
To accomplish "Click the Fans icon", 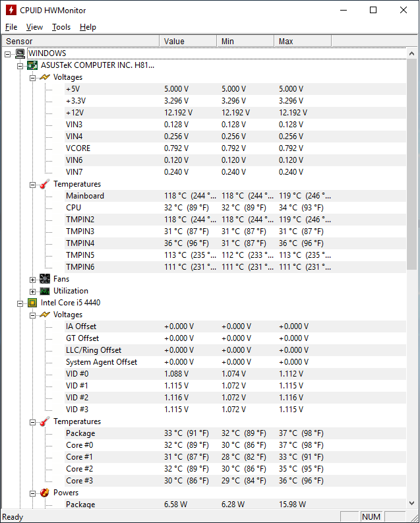I will 45,279.
